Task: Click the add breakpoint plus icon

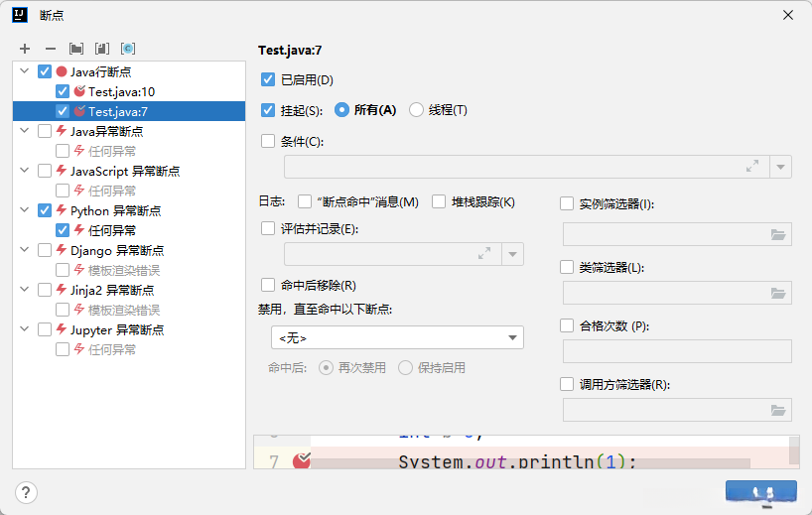Action: coord(25,49)
